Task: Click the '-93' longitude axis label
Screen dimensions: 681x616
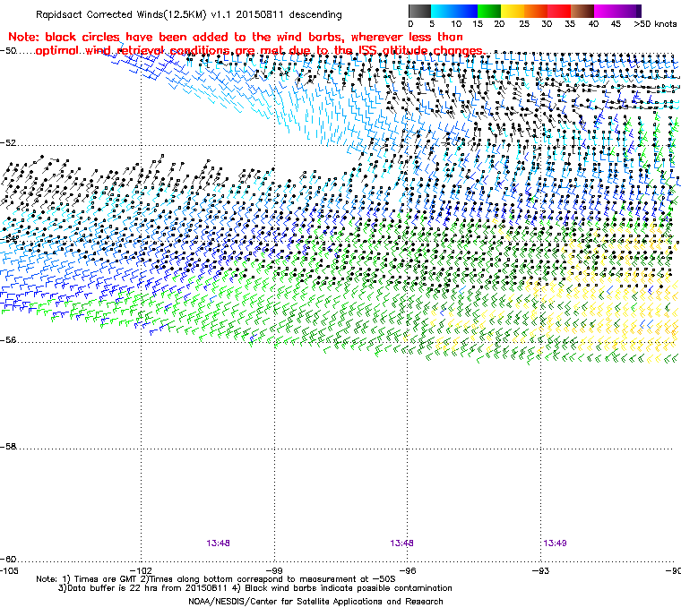Action: [540, 570]
